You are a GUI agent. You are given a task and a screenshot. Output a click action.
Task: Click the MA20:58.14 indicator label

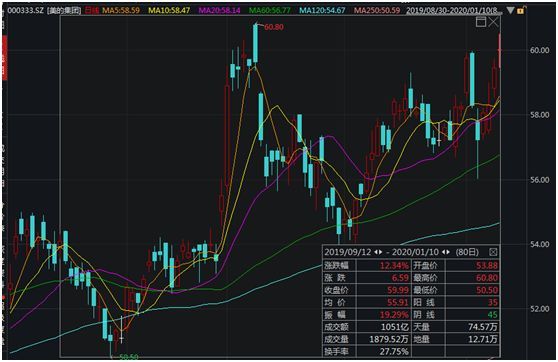[x=220, y=10]
